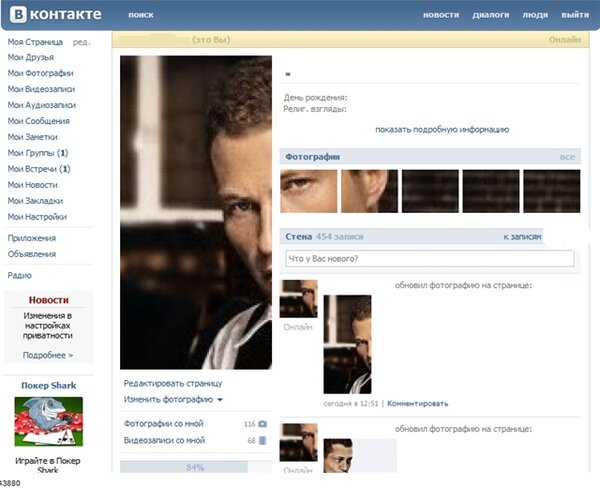The width and height of the screenshot is (600, 488).
Task: Click Комментировать on the 12:51 post
Action: 417,403
